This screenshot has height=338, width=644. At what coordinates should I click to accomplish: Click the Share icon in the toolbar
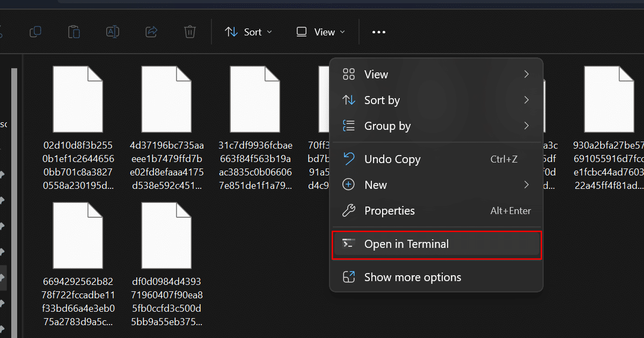[x=151, y=32]
